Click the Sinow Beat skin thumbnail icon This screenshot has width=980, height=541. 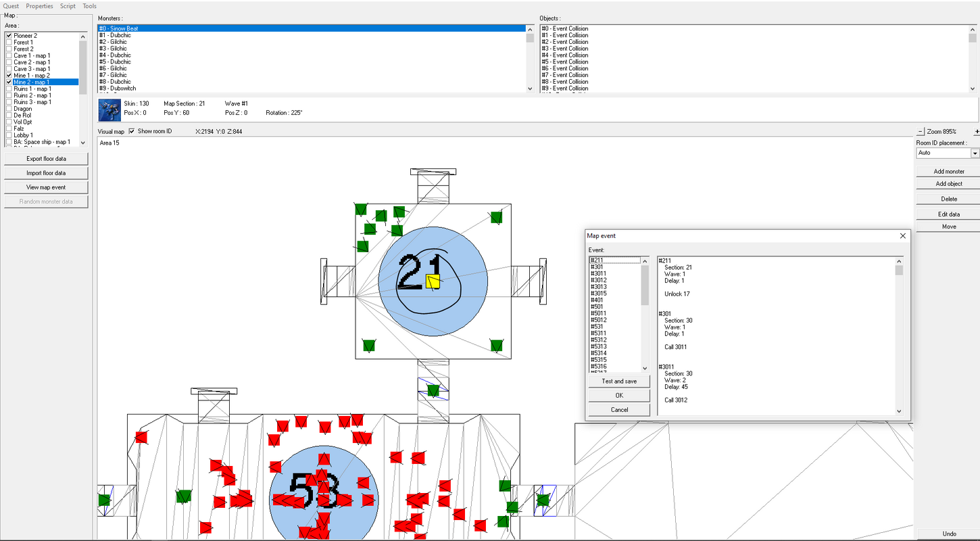(109, 110)
